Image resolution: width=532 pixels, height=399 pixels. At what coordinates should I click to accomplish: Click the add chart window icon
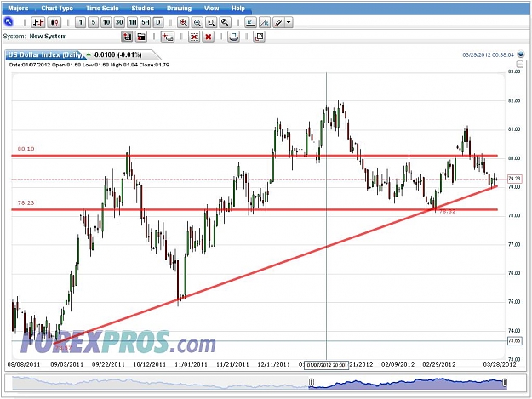(x=168, y=37)
